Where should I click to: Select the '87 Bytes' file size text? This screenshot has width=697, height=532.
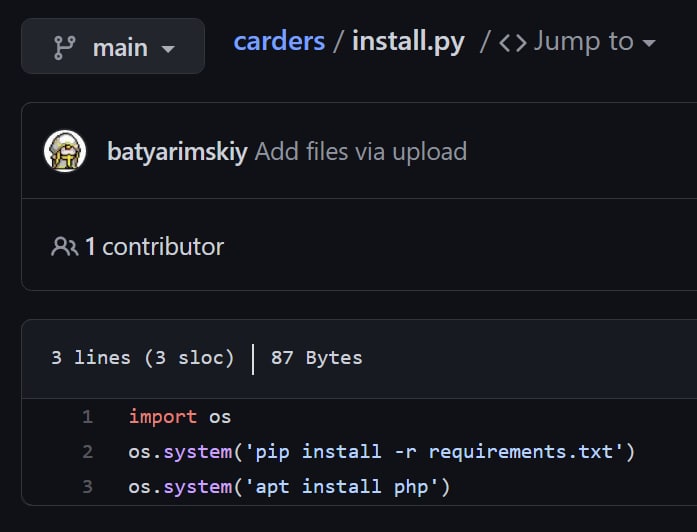point(316,358)
